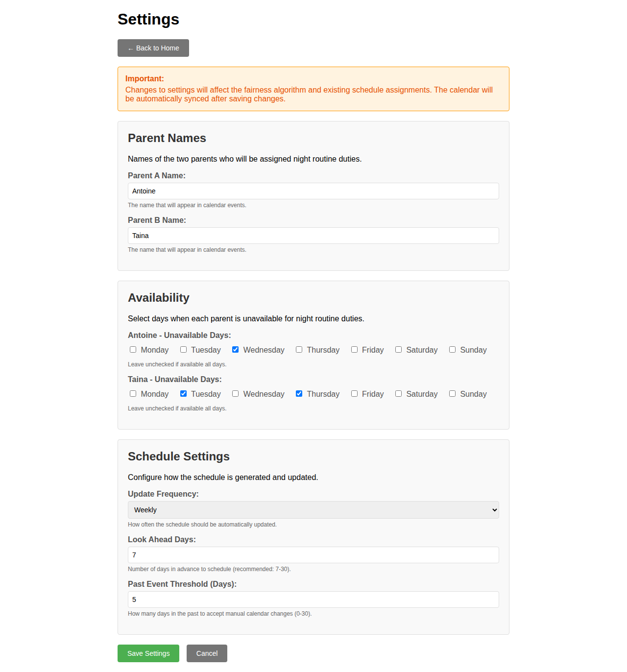This screenshot has height=672, width=627.
Task: Open the Update Frequency dropdown
Action: pyautogui.click(x=313, y=510)
